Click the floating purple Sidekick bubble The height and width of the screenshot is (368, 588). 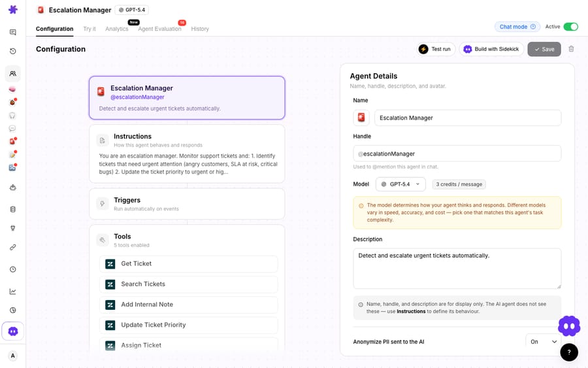click(569, 326)
